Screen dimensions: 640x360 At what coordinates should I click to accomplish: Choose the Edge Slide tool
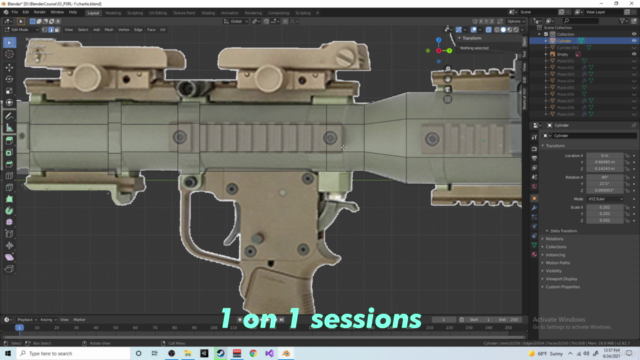coord(9,234)
